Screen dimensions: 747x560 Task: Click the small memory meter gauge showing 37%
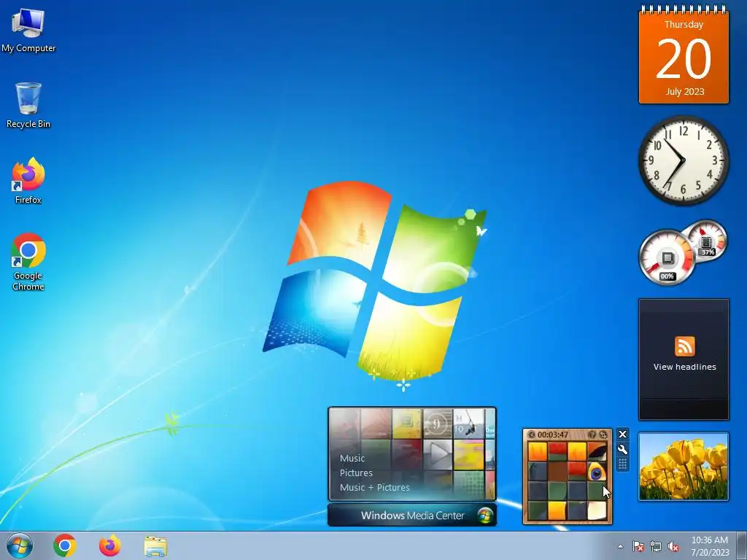click(706, 241)
